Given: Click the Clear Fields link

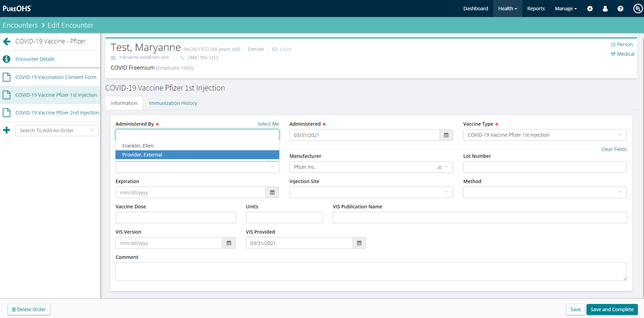Looking at the screenshot, I should (614, 149).
